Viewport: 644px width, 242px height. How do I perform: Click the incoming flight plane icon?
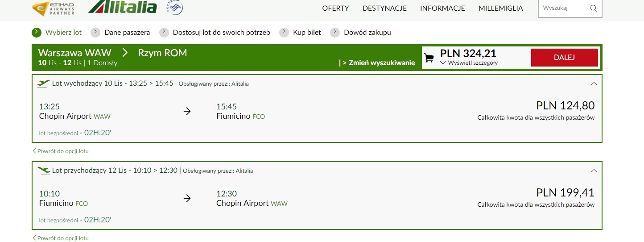pos(44,171)
